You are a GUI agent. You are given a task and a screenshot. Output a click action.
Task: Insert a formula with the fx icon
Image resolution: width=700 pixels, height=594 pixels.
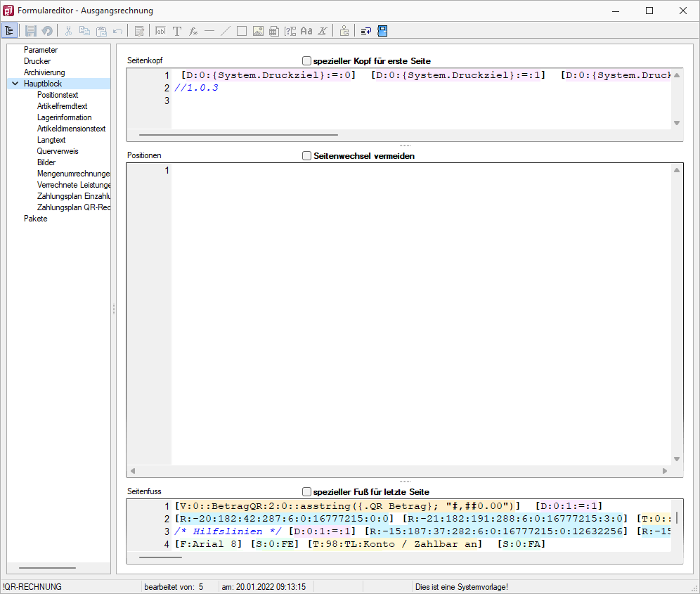click(193, 31)
